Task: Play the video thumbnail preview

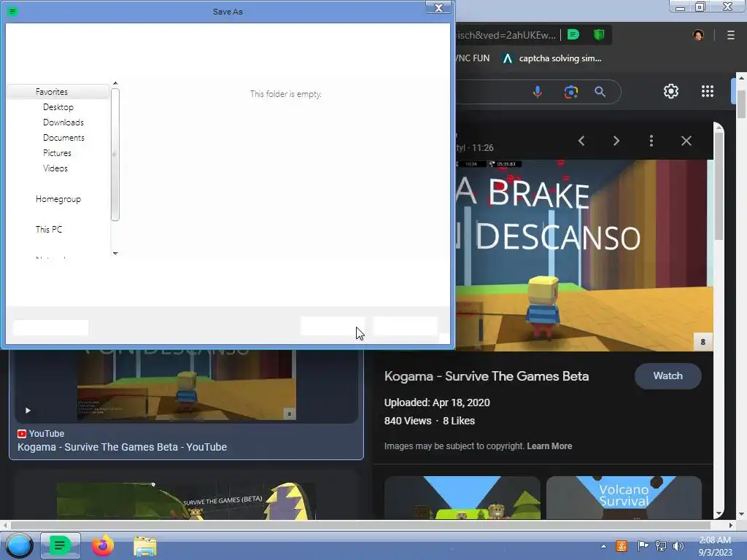Action: [x=28, y=411]
